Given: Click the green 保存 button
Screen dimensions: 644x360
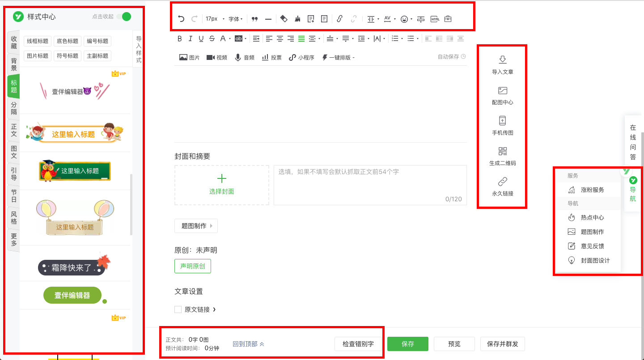Looking at the screenshot, I should (407, 344).
